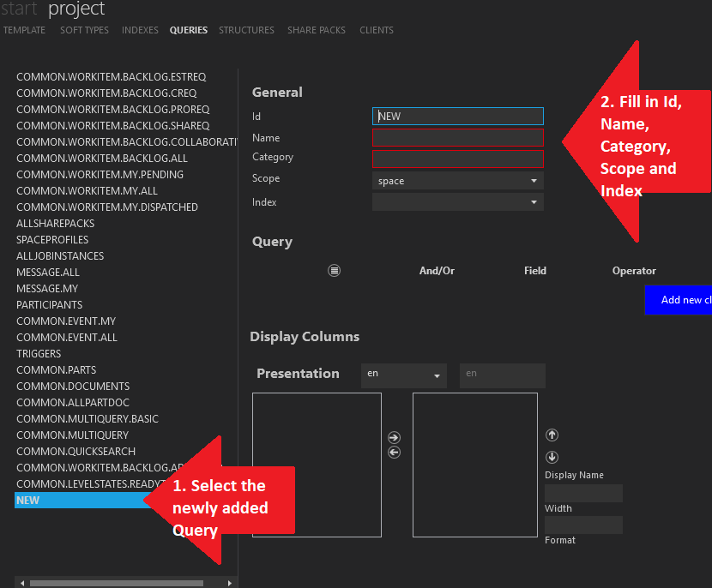
Task: Open the SHARE PACKS tab
Action: [x=317, y=30]
